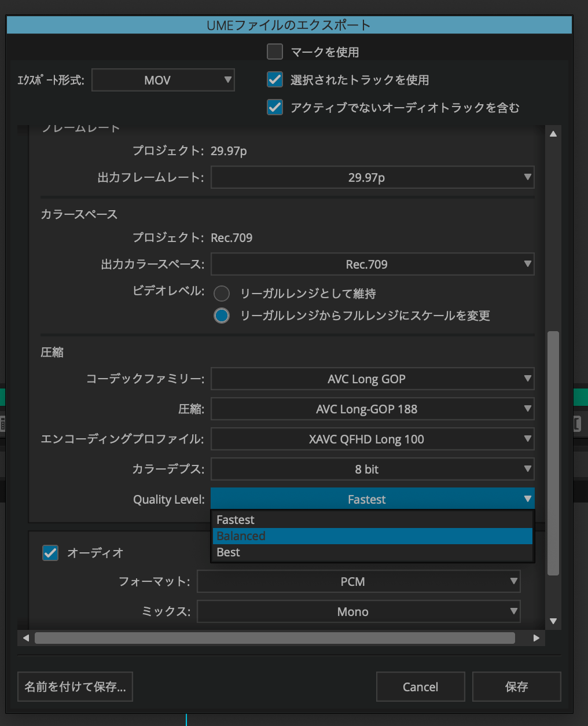
Task: Enable the マークを使用 checkbox
Action: tap(275, 52)
